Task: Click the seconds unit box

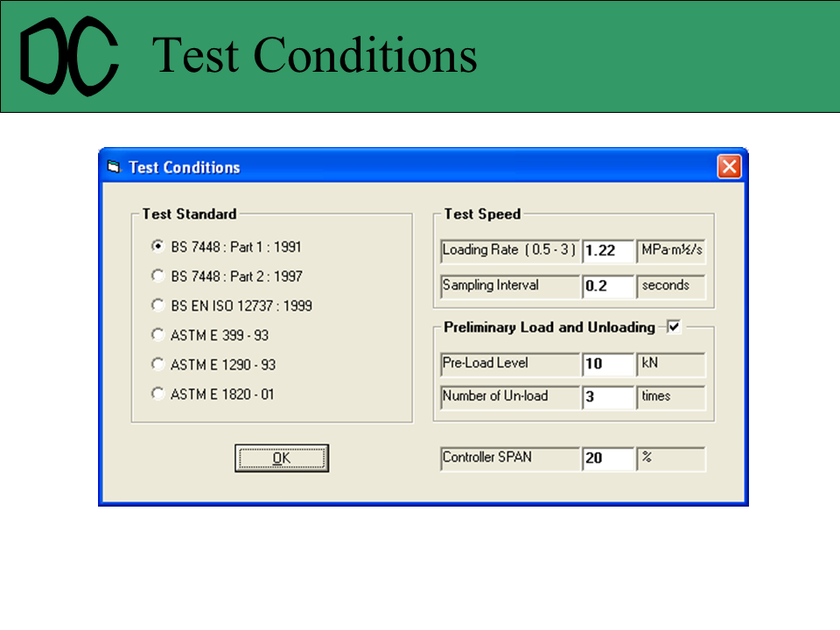Action: [x=671, y=285]
